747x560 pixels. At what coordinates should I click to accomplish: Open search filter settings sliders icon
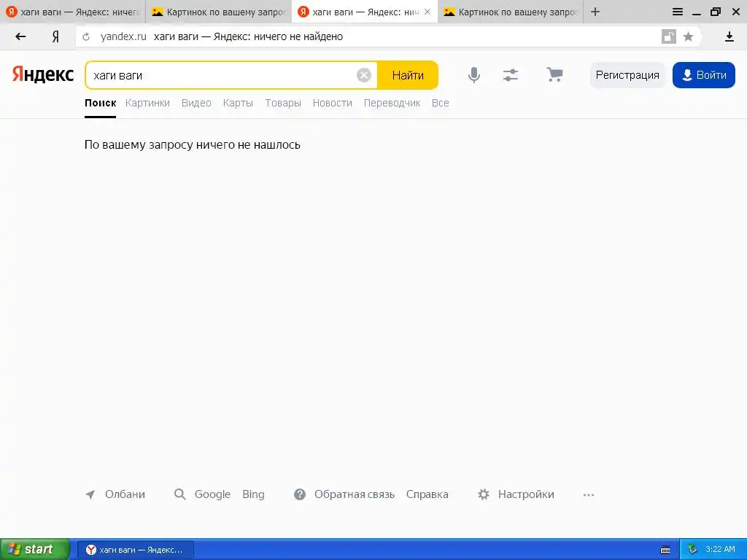coord(510,75)
